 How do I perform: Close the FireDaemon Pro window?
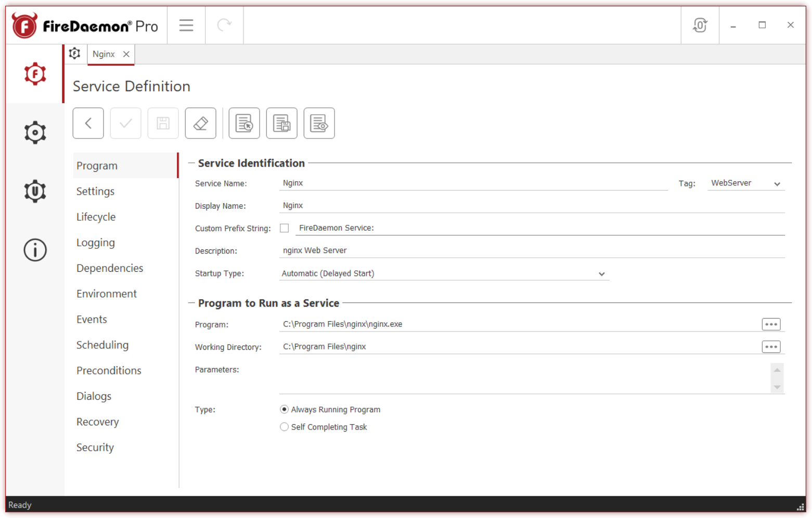point(790,25)
